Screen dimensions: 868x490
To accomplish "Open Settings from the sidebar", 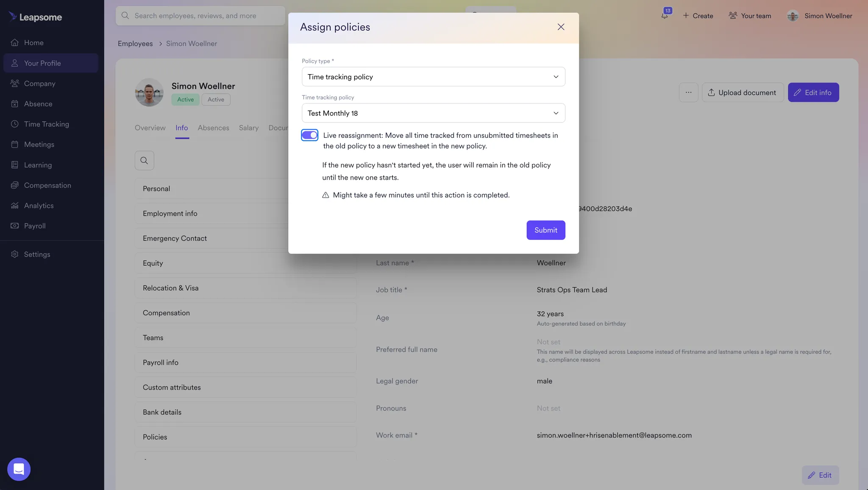I will [36, 254].
